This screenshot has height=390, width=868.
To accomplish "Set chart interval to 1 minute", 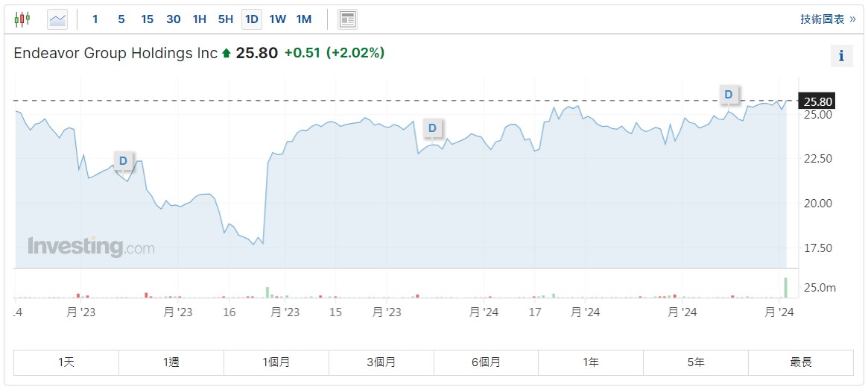I will coord(95,19).
